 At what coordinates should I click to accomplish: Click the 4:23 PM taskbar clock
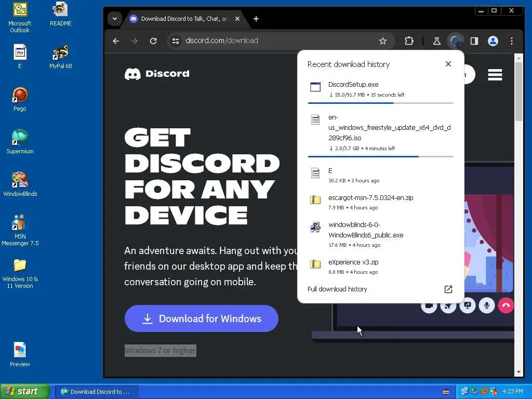[513, 392]
